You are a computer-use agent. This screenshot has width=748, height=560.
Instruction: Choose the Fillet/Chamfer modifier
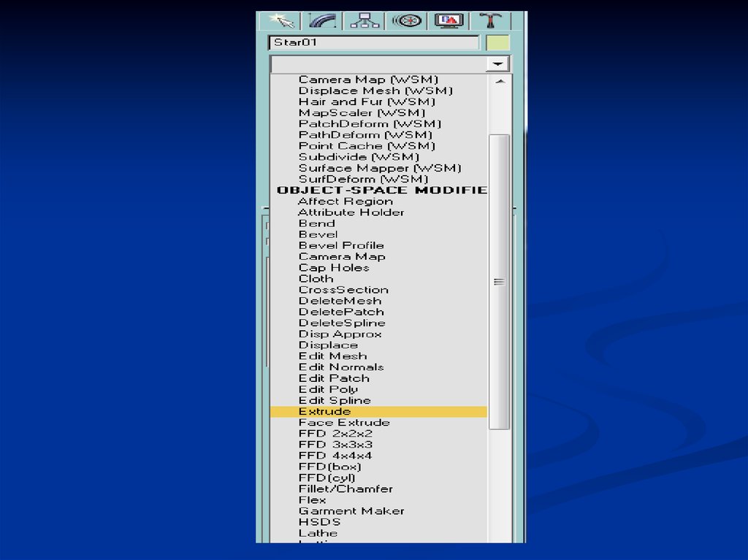click(346, 489)
